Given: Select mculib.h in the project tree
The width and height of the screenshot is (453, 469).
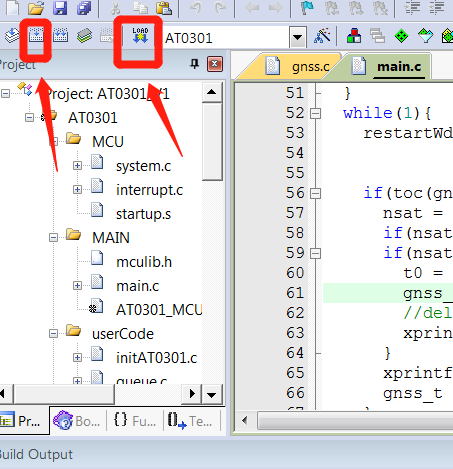Looking at the screenshot, I should click(x=144, y=262).
